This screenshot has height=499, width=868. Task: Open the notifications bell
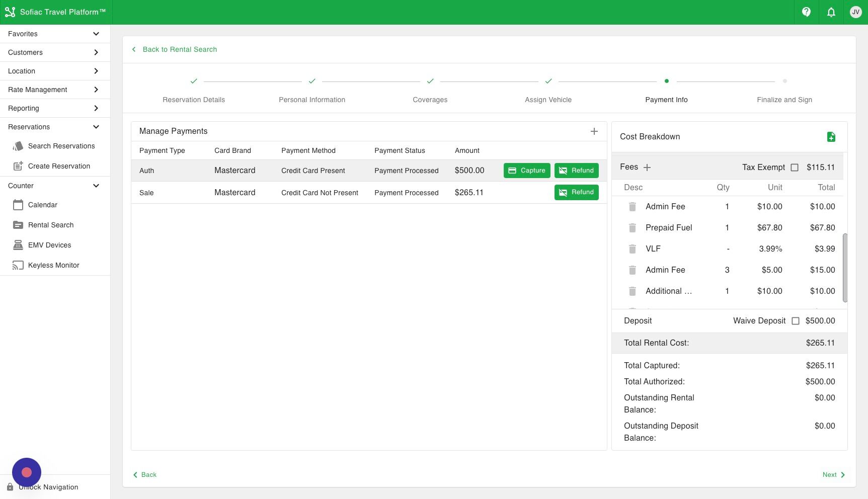(831, 12)
